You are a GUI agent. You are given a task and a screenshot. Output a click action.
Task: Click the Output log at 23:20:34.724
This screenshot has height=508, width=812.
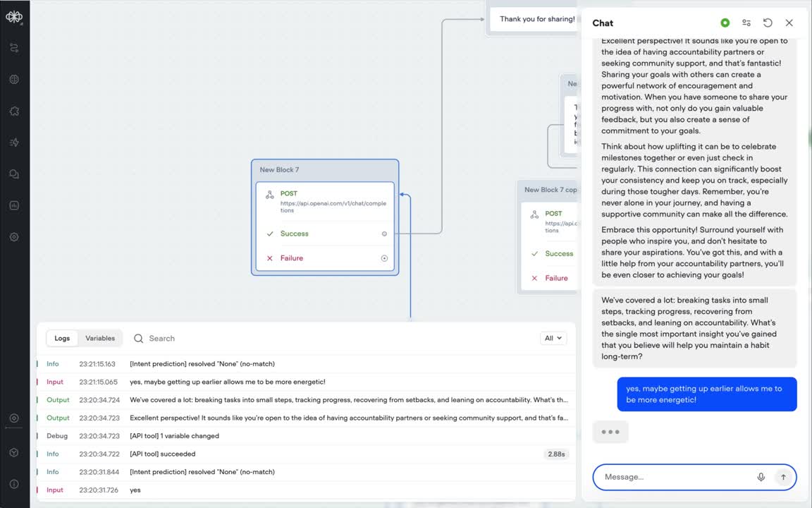[x=307, y=400]
